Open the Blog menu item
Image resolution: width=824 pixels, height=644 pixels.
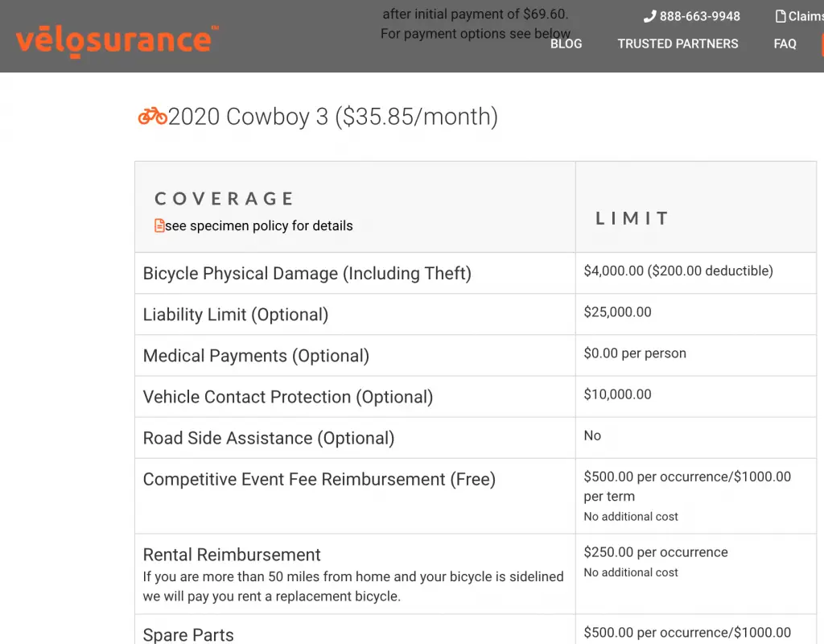click(x=566, y=43)
